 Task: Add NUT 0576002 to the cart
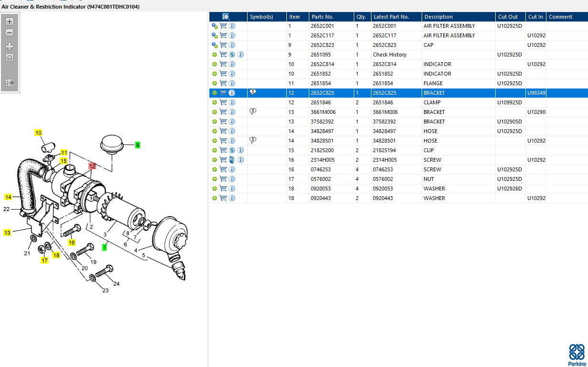[x=223, y=179]
